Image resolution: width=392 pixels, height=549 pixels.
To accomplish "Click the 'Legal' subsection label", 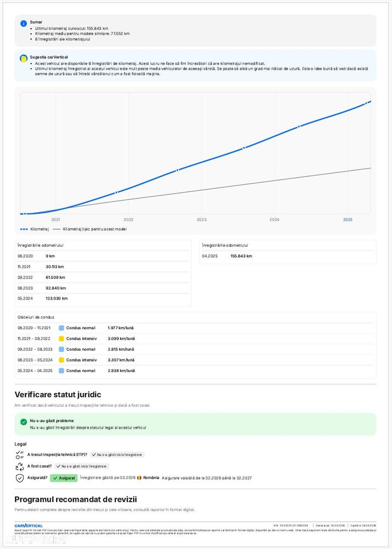I will tap(20, 444).
